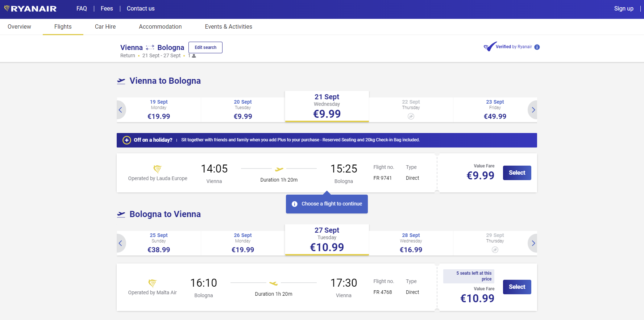644x320 pixels.
Task: Open the Fees link in header
Action: (x=107, y=9)
